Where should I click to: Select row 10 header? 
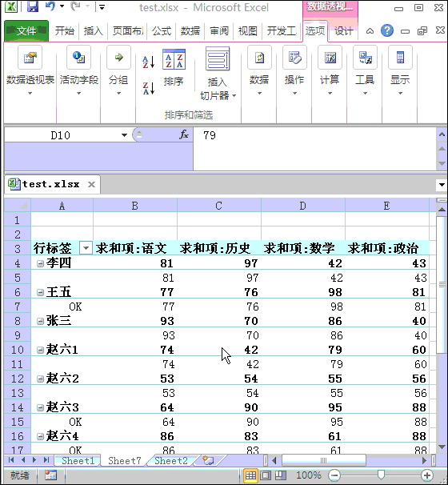18,350
